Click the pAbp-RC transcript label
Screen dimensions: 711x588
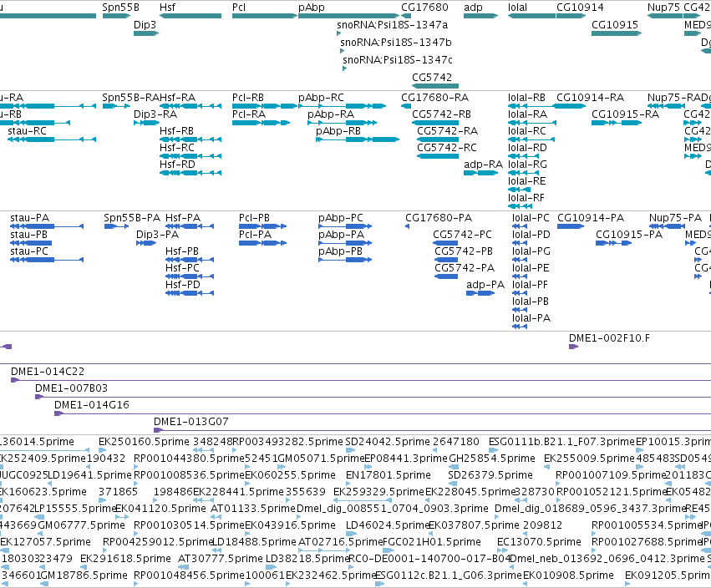coord(321,98)
